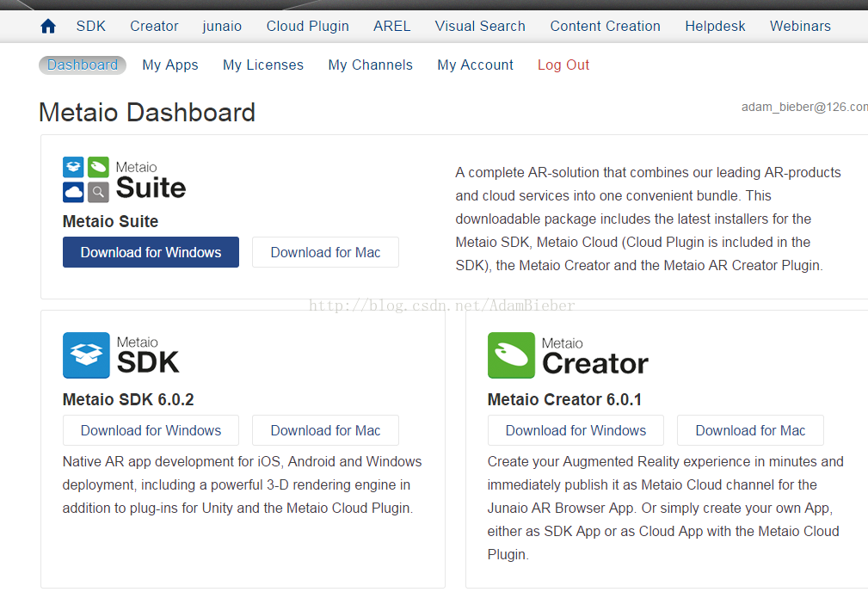Open Content Creation in top navigation
The image size is (868, 592).
click(x=605, y=26)
